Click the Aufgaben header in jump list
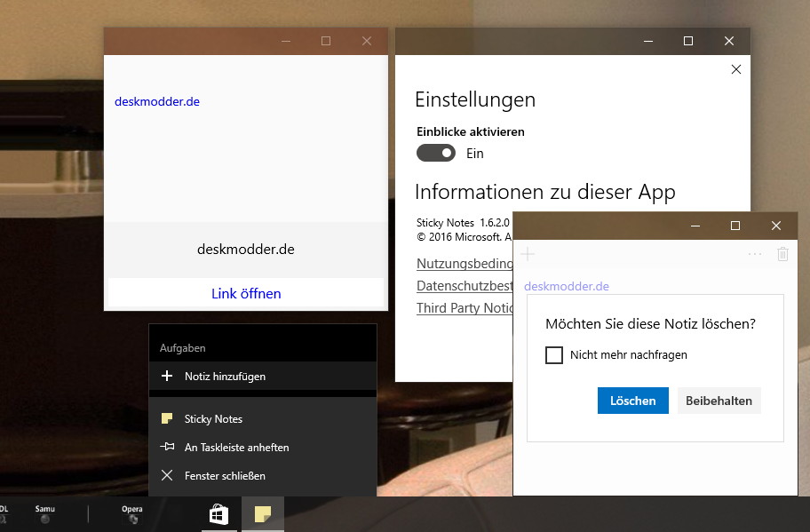 [182, 348]
